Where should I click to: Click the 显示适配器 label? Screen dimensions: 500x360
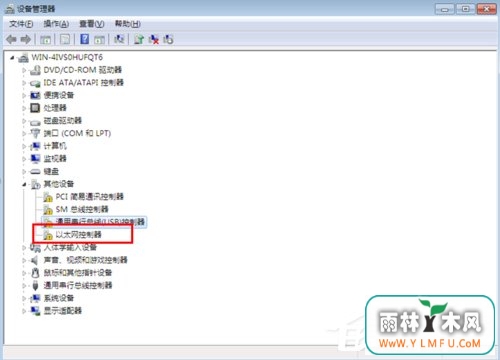pyautogui.click(x=63, y=311)
